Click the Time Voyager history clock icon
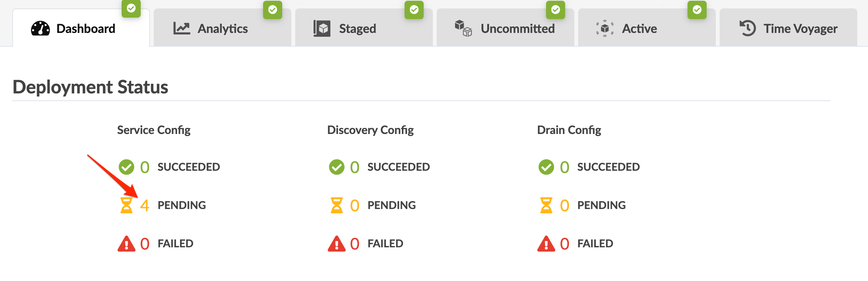Screen dimensions: 868x281 pyautogui.click(x=748, y=28)
